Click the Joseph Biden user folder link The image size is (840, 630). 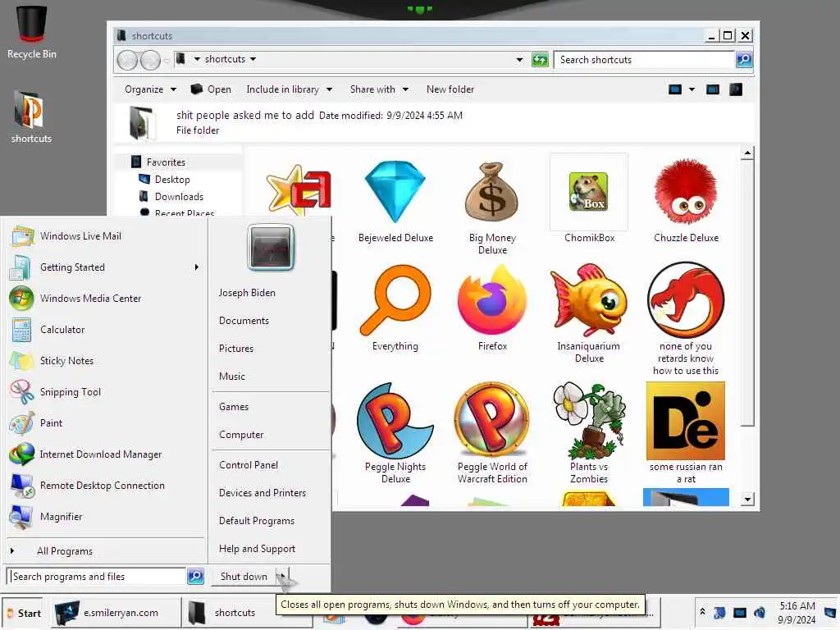pyautogui.click(x=247, y=293)
